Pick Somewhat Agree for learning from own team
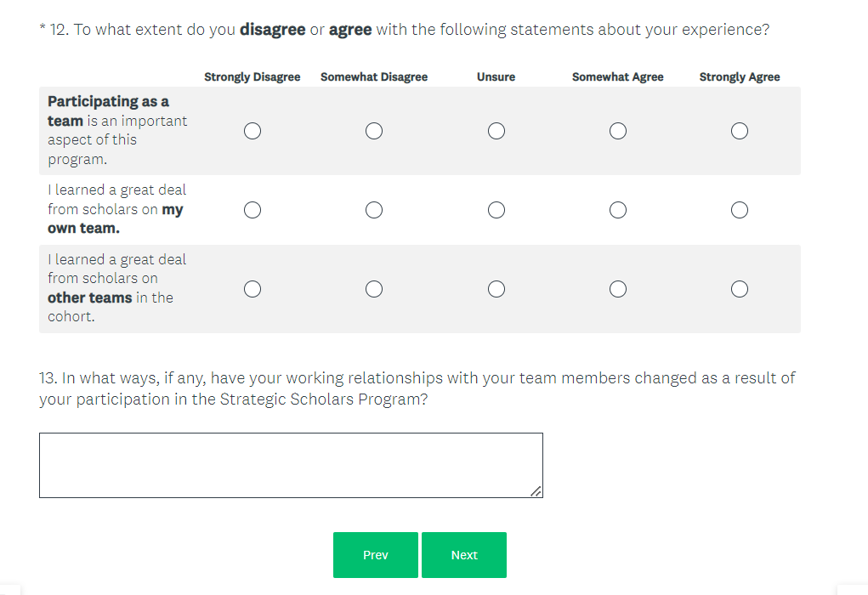 618,210
